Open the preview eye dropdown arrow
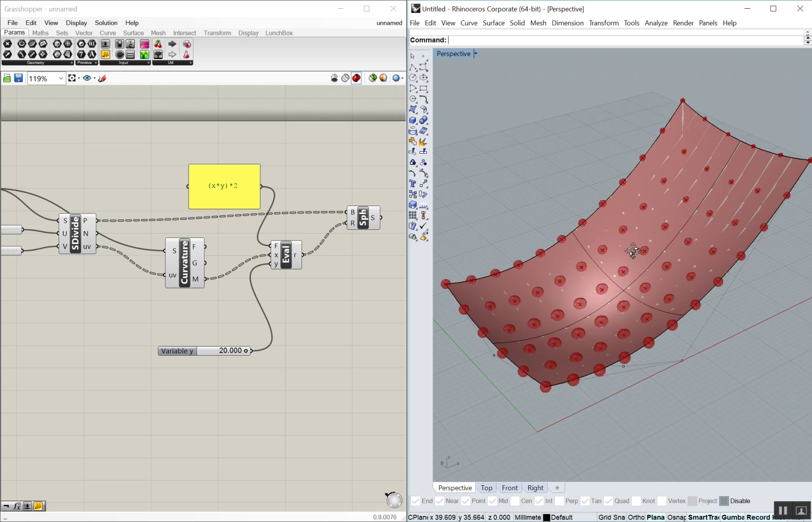The height and width of the screenshot is (522, 812). 94,78
